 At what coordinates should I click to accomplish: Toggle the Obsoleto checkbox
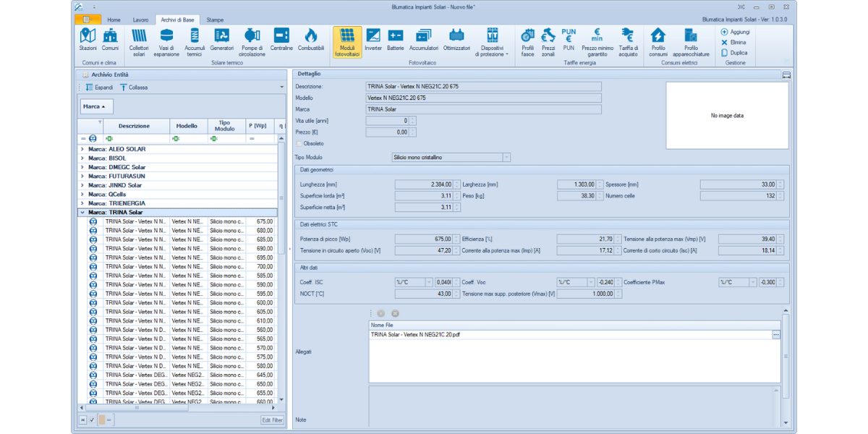(x=299, y=143)
